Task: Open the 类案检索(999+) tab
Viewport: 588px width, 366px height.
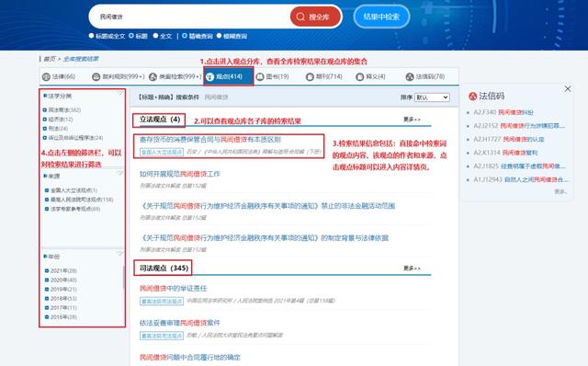Action: pyautogui.click(x=175, y=76)
